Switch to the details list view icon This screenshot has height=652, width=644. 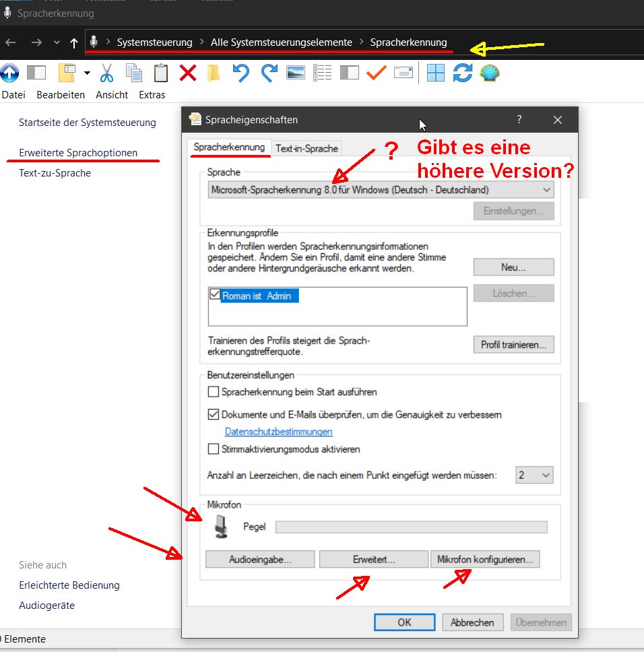click(x=322, y=73)
